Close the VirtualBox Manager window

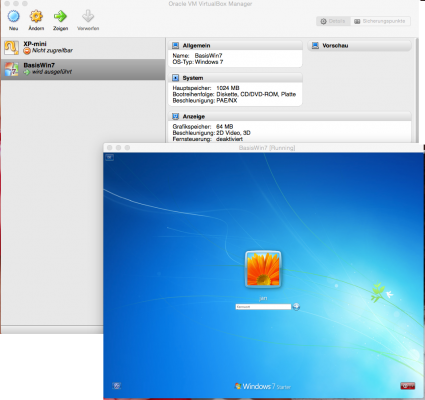pos(7,3)
